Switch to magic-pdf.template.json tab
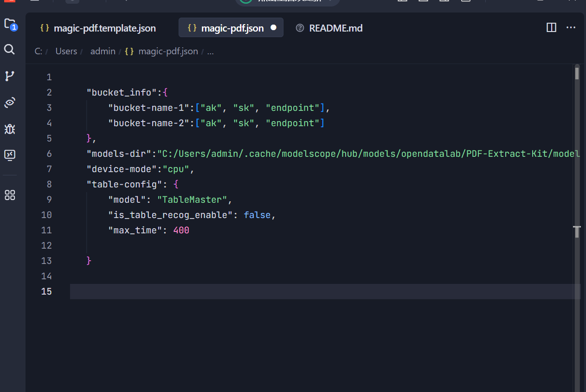Screen dimensions: 586x392 pyautogui.click(x=98, y=28)
